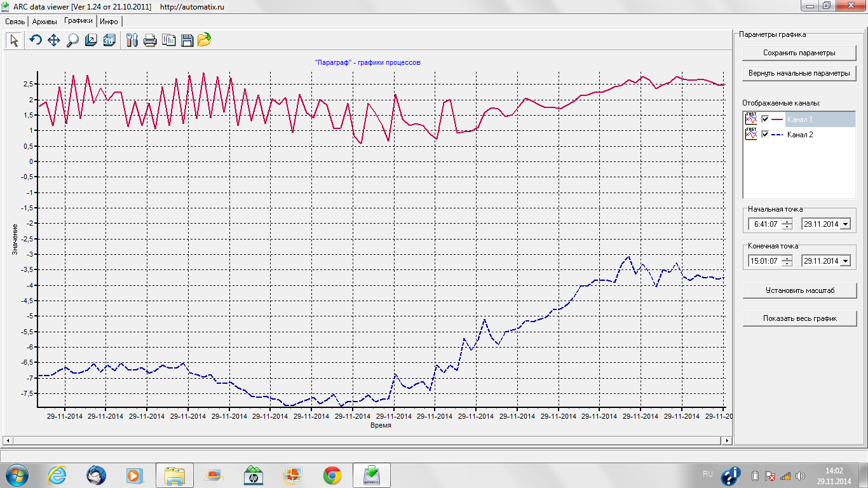Uncheck the Канал 1 checkbox
Viewport: 868px width, 488px height.
click(765, 119)
